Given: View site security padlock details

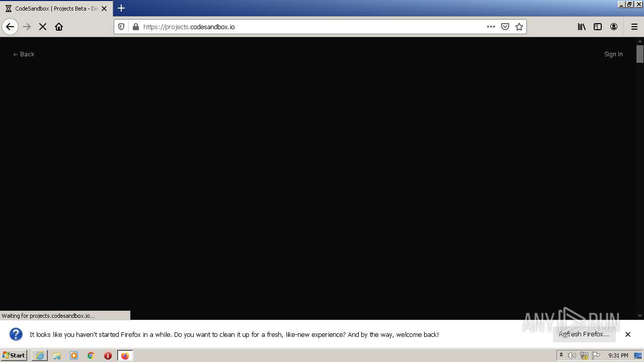Looking at the screenshot, I should (x=135, y=27).
